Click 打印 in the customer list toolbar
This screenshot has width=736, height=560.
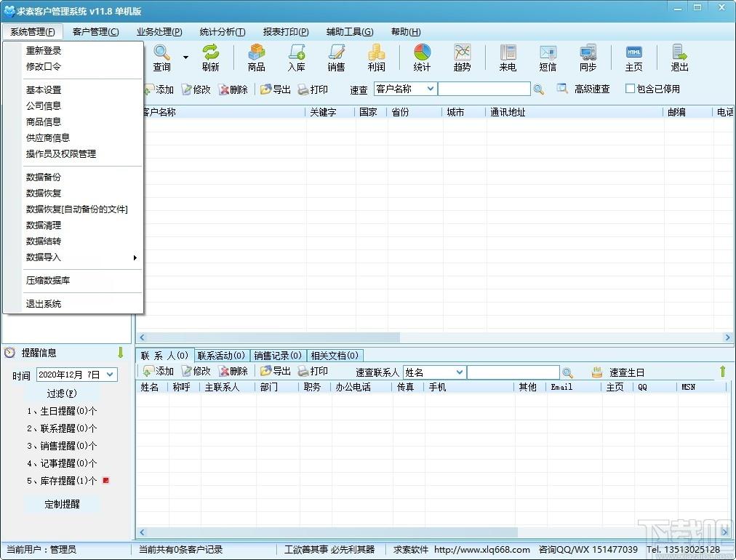tap(313, 89)
